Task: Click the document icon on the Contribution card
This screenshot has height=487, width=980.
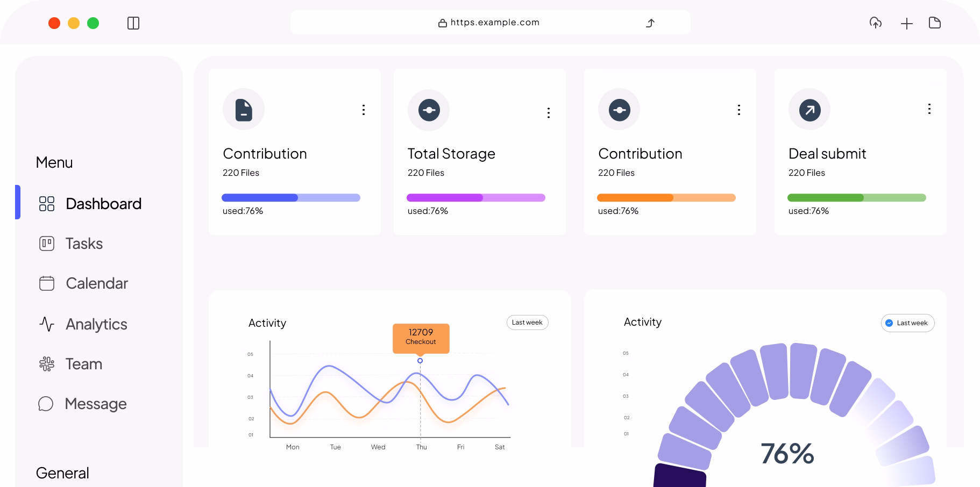Action: (x=243, y=109)
